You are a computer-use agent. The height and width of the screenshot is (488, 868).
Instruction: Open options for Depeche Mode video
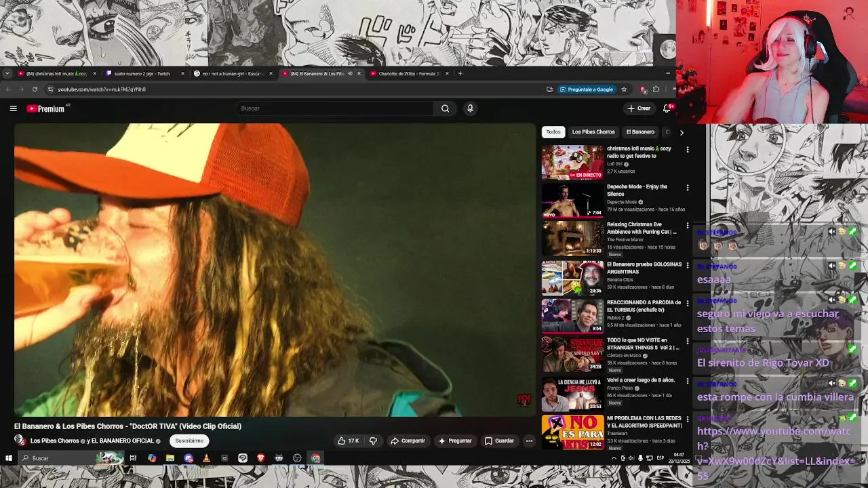point(687,187)
